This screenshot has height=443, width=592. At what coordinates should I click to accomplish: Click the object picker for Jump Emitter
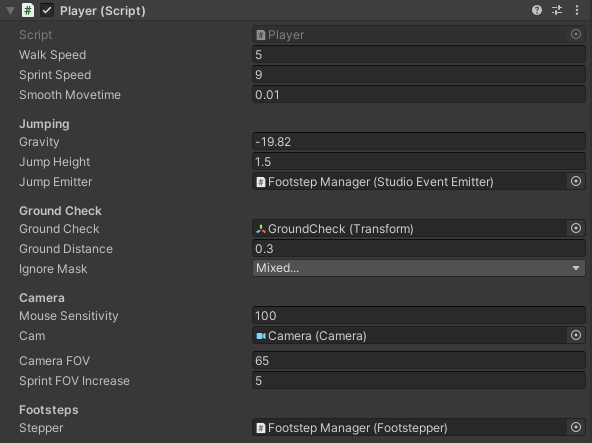pyautogui.click(x=576, y=181)
